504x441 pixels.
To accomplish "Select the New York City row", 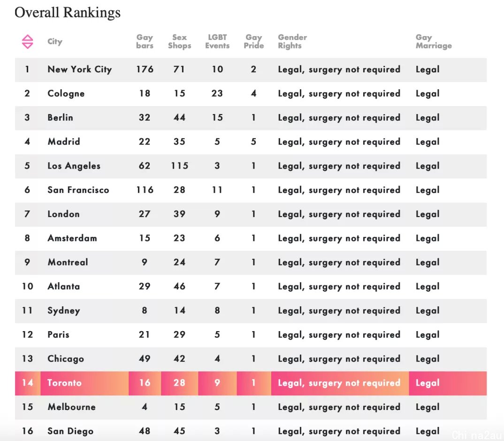I will 251,70.
